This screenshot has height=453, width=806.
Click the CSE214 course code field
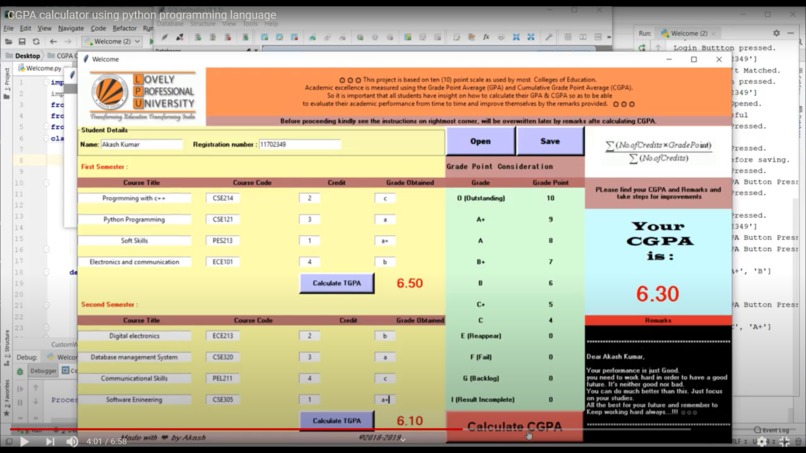coord(223,198)
